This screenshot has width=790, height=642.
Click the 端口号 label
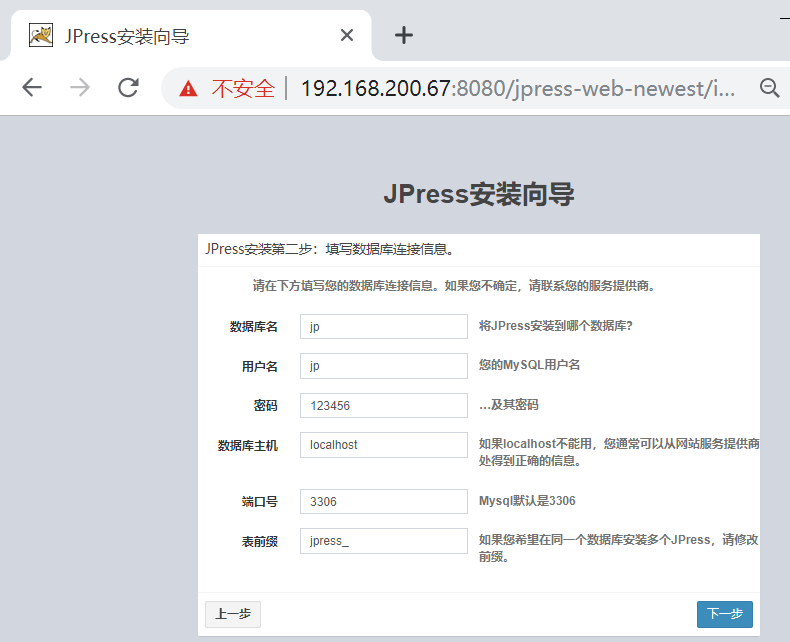tap(259, 502)
